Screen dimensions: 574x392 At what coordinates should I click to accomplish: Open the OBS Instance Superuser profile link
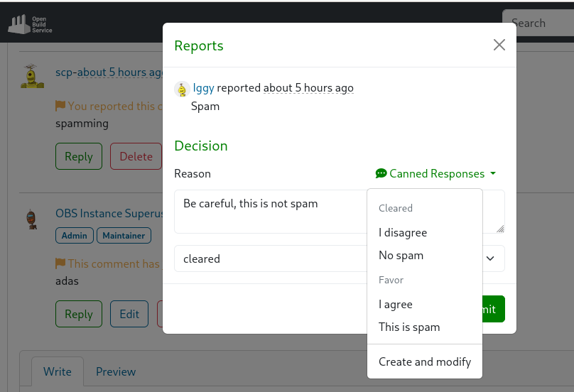(x=109, y=213)
